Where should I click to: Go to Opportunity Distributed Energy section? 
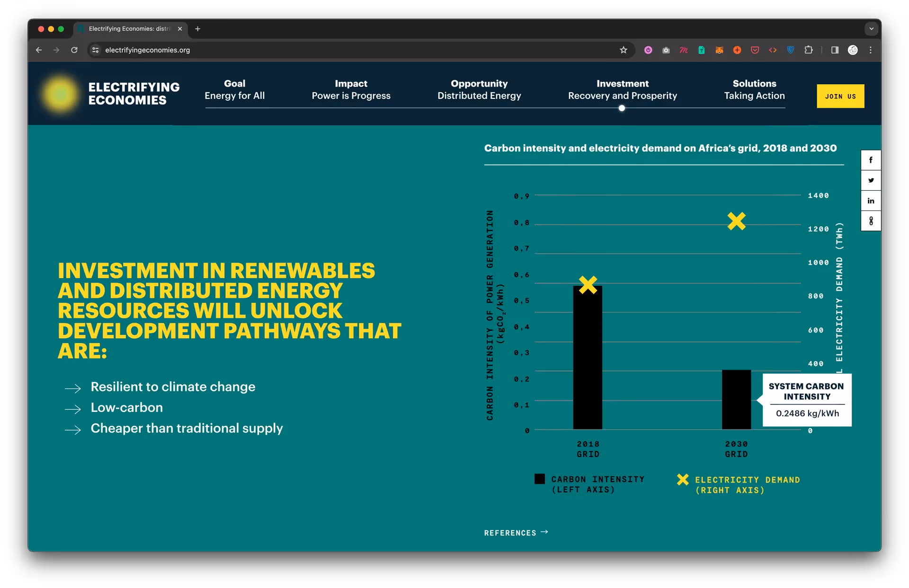click(479, 89)
